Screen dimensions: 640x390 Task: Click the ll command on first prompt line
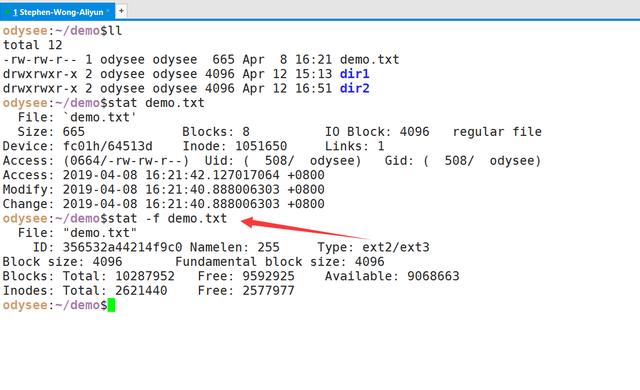coord(115,31)
